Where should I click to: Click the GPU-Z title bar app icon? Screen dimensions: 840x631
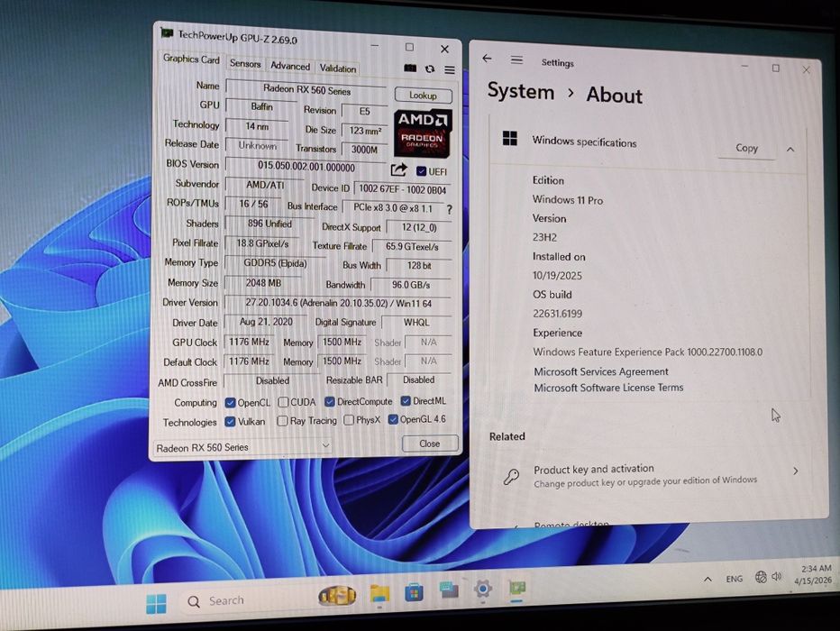[167, 33]
